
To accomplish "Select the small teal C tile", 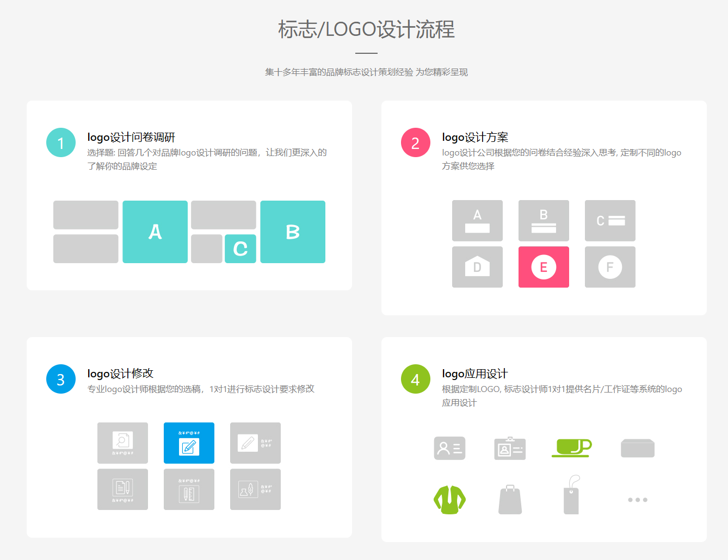I will [x=240, y=249].
